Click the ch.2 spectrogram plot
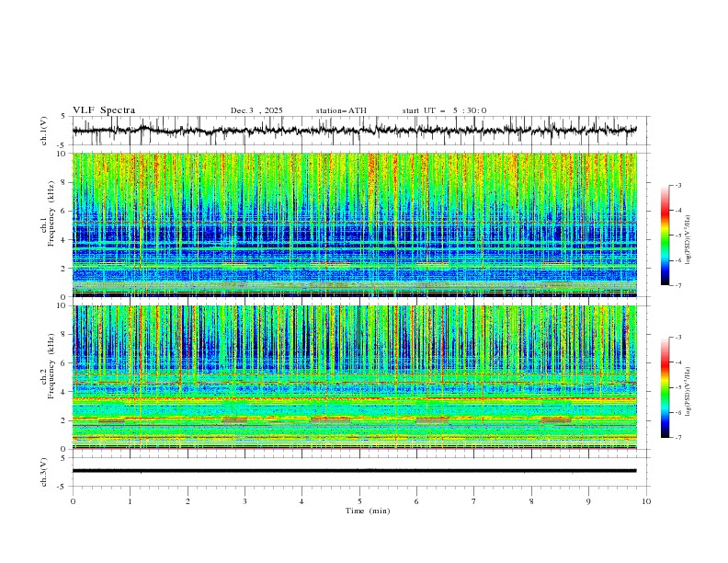The image size is (728, 563). click(358, 376)
